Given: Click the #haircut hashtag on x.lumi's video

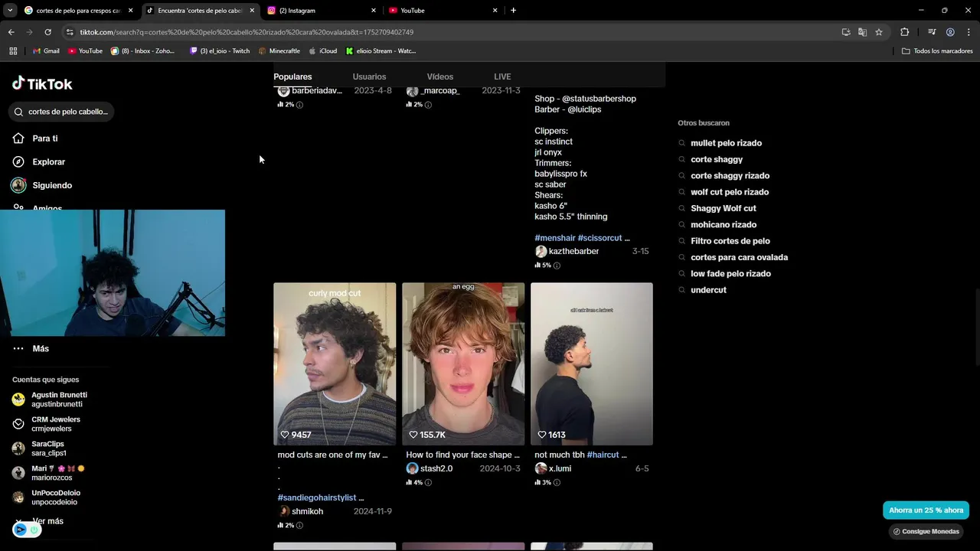Looking at the screenshot, I should coord(603,455).
